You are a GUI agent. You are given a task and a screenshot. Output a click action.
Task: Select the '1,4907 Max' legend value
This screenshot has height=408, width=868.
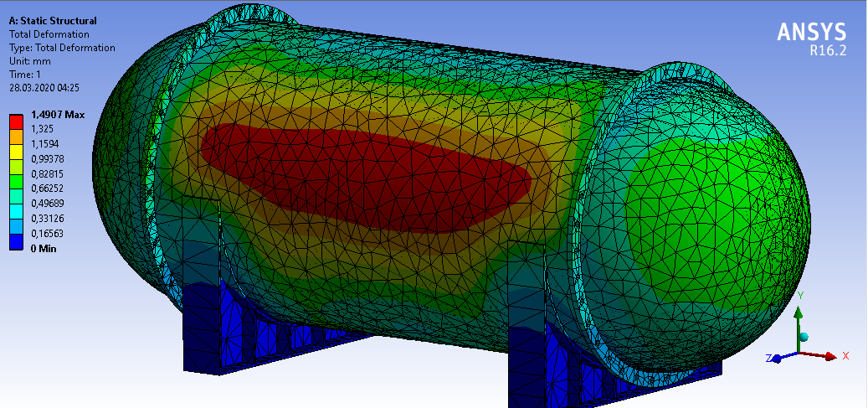click(x=58, y=115)
